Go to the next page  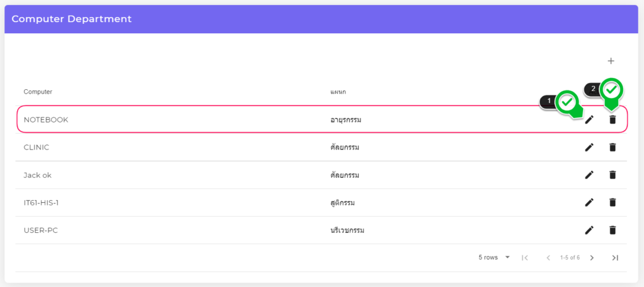coord(592,257)
